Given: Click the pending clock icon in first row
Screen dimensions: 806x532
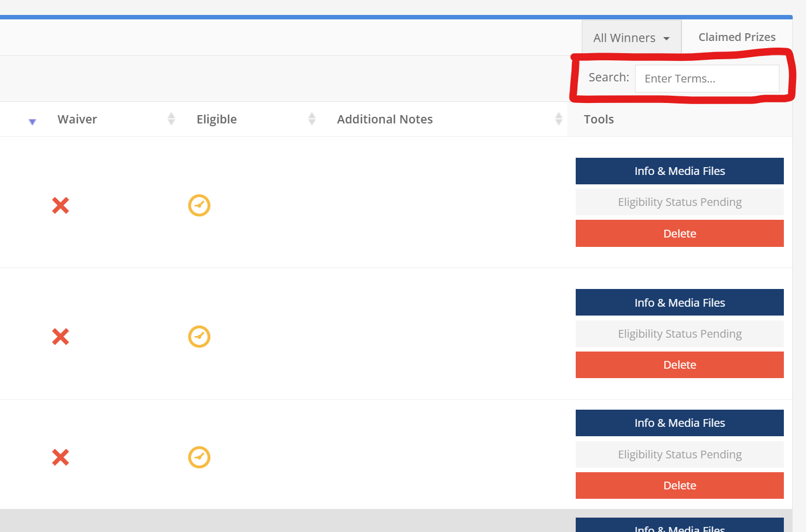Looking at the screenshot, I should pos(199,205).
